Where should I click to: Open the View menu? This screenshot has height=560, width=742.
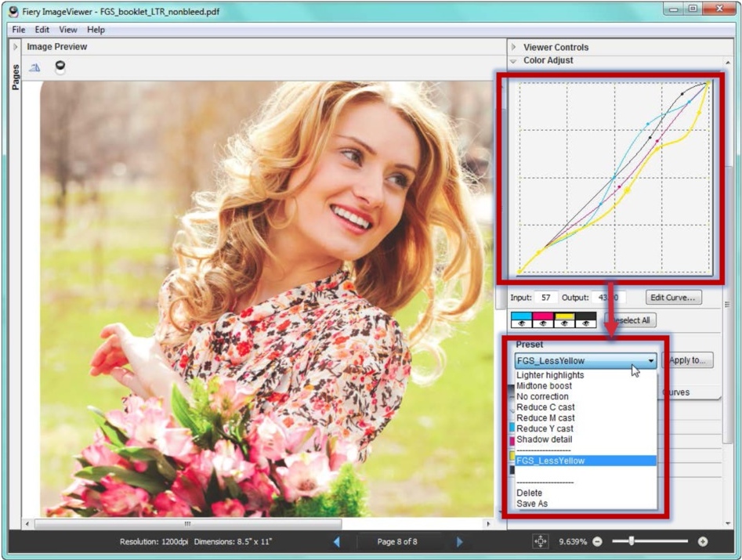point(67,30)
